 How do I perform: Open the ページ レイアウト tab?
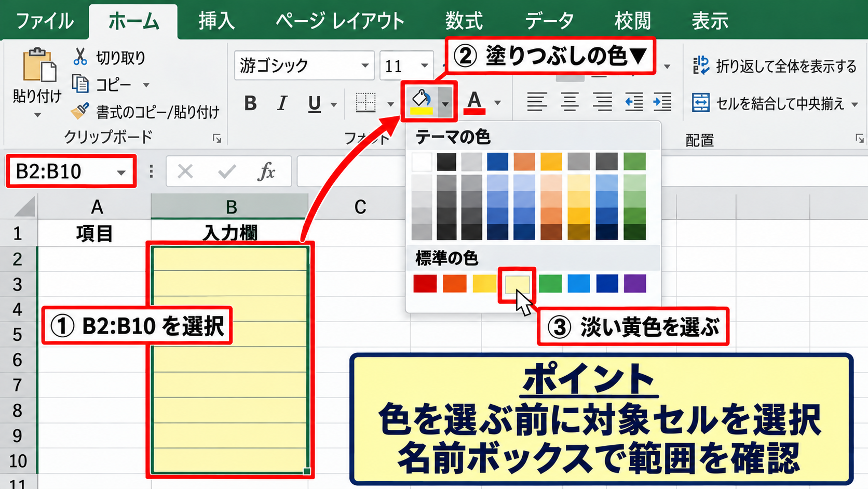coord(340,21)
